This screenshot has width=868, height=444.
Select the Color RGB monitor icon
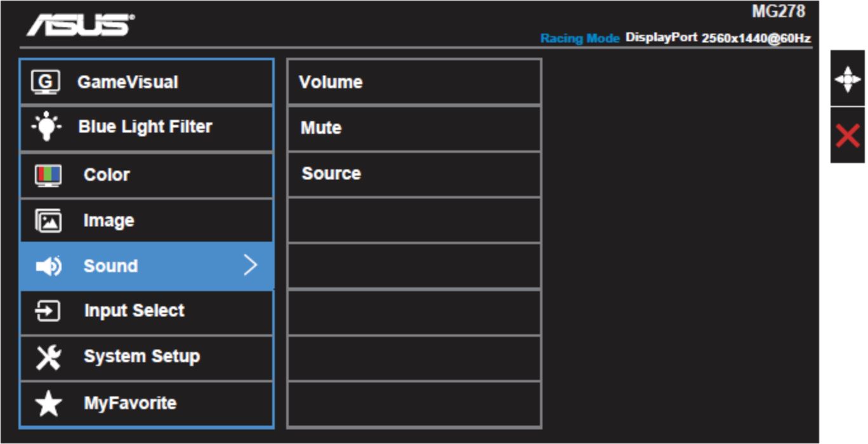[48, 175]
